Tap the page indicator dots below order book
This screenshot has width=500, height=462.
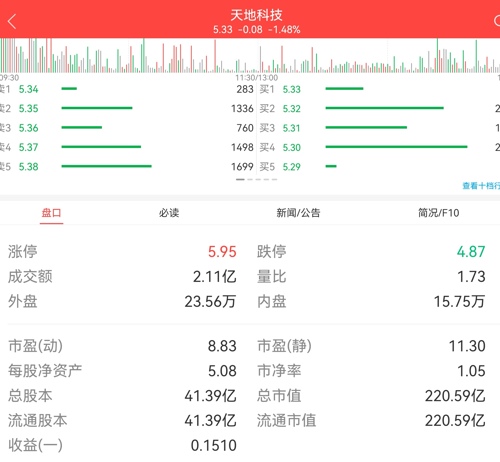(x=256, y=179)
